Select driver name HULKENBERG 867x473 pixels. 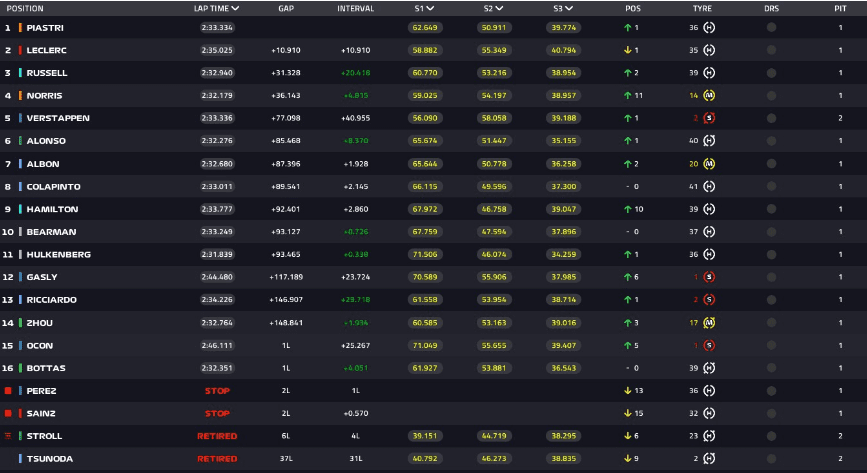tap(59, 254)
